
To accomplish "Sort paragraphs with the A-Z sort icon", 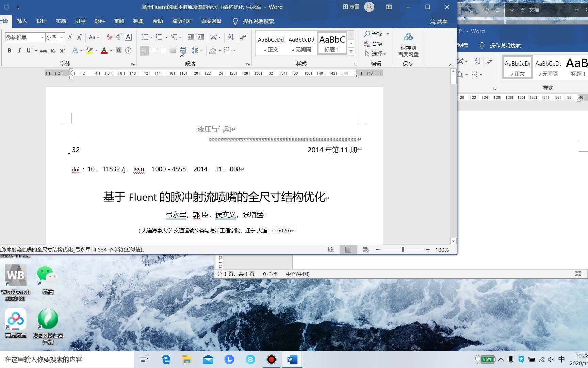I will point(231,37).
